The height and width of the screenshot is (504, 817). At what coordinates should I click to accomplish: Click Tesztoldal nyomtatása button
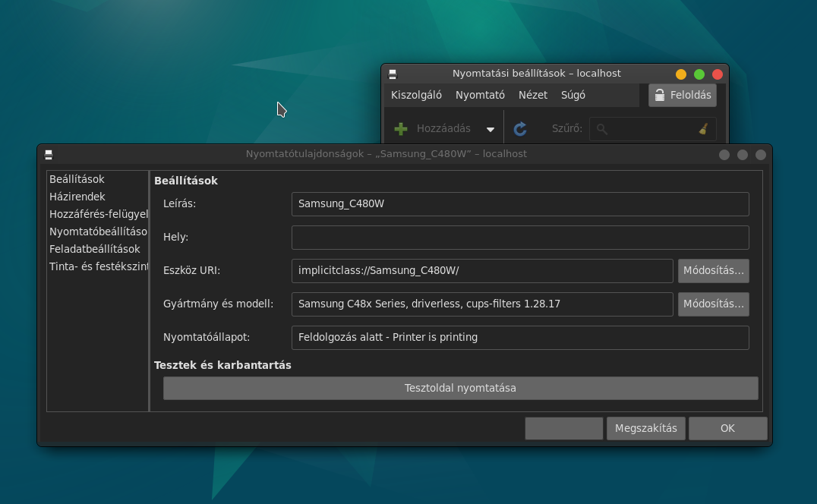(461, 389)
